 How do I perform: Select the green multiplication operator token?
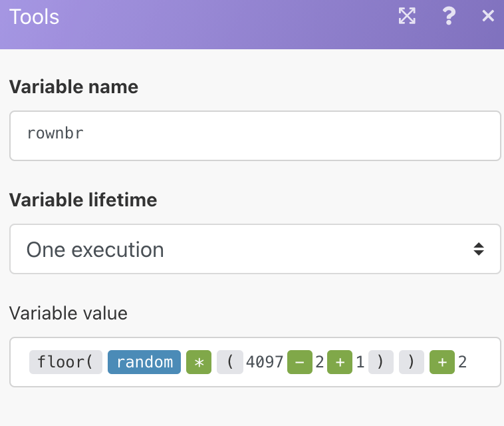[198, 362]
